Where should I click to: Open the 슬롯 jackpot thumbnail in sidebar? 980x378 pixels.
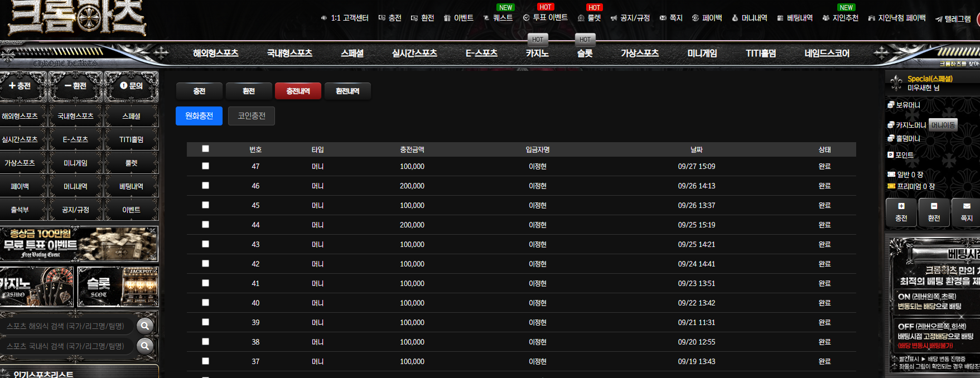(118, 287)
